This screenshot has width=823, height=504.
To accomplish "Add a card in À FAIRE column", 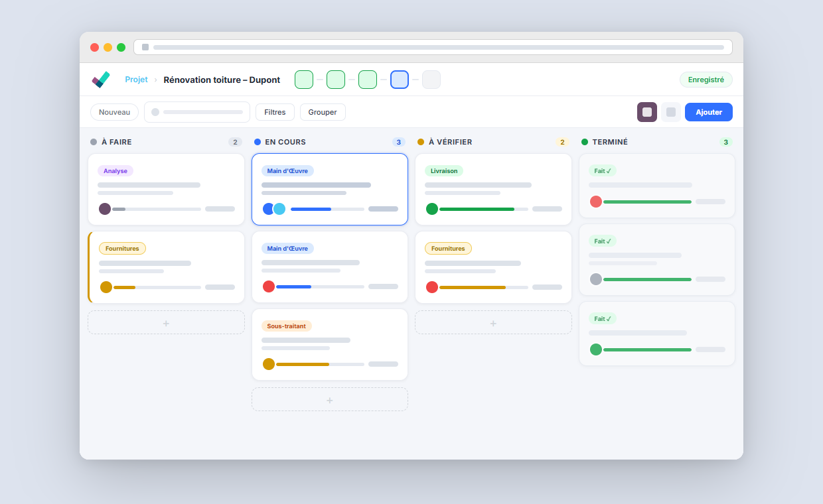I will [x=166, y=323].
